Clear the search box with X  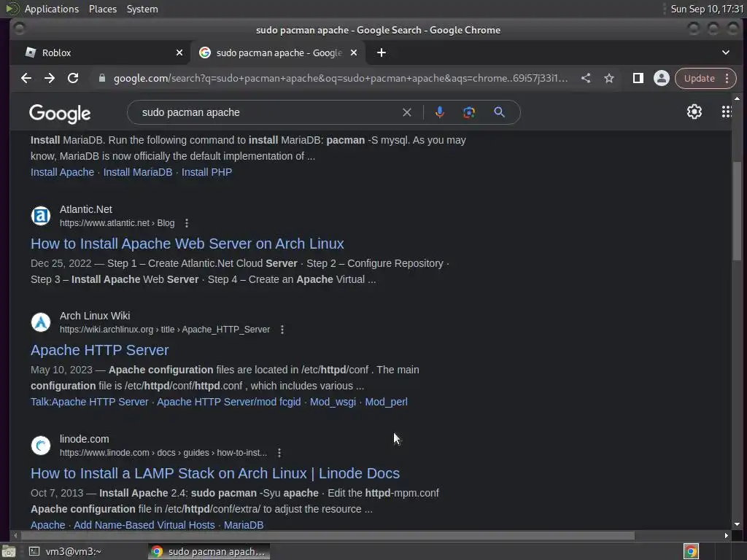pyautogui.click(x=407, y=112)
